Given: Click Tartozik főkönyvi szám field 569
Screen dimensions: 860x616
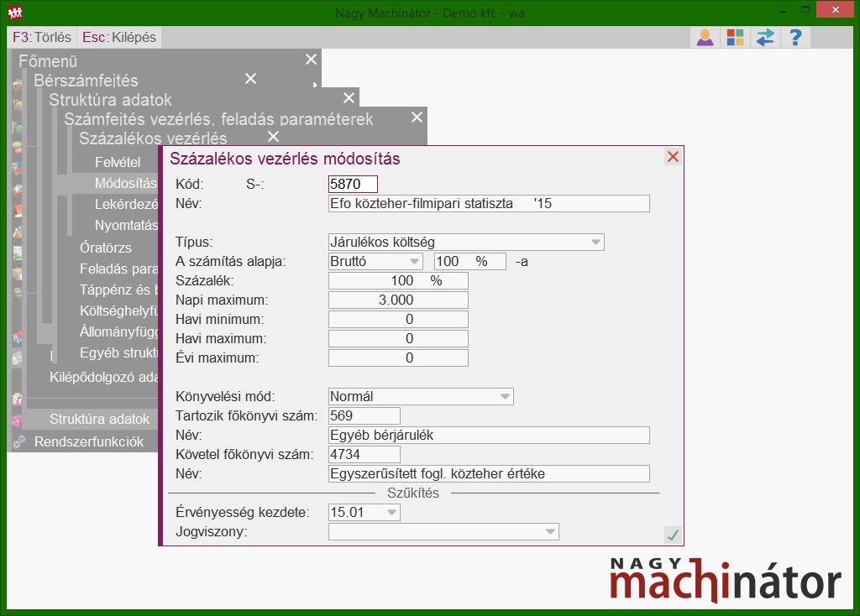Looking at the screenshot, I should 364,415.
